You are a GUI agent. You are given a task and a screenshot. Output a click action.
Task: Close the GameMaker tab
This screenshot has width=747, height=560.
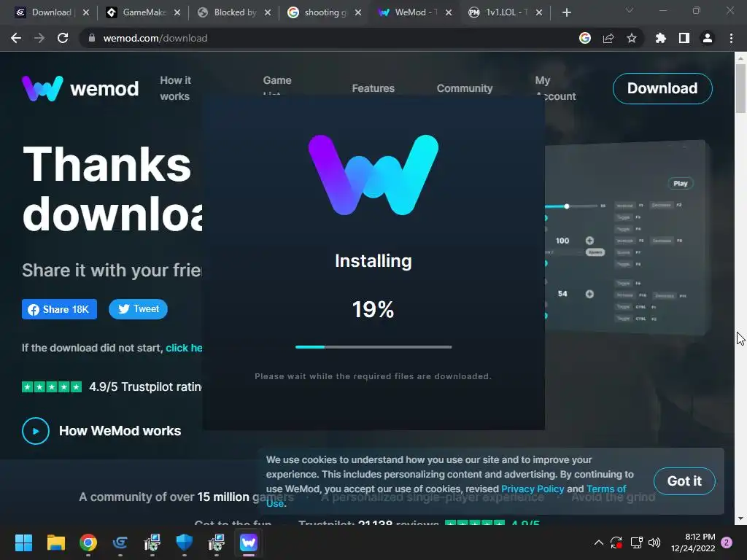[x=177, y=12]
